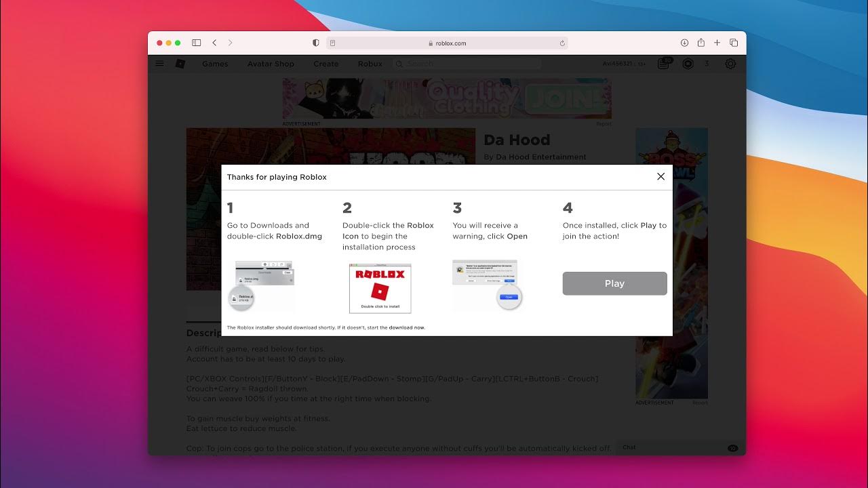Go forward in Safari

(230, 43)
